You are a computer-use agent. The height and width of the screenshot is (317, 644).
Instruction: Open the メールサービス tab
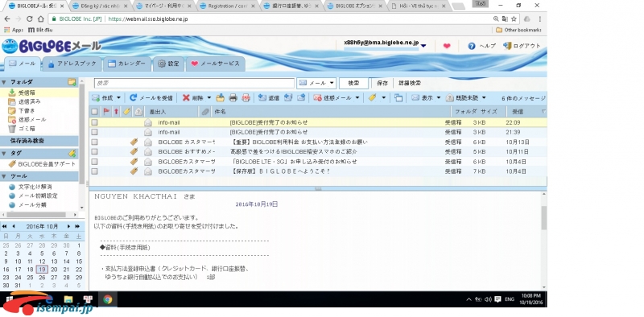[215, 64]
